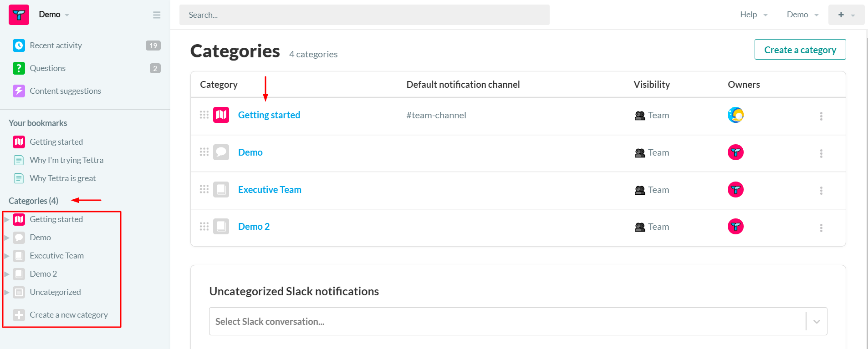This screenshot has width=868, height=349.
Task: Collapse sidebar with the hamburger icon
Action: click(157, 15)
